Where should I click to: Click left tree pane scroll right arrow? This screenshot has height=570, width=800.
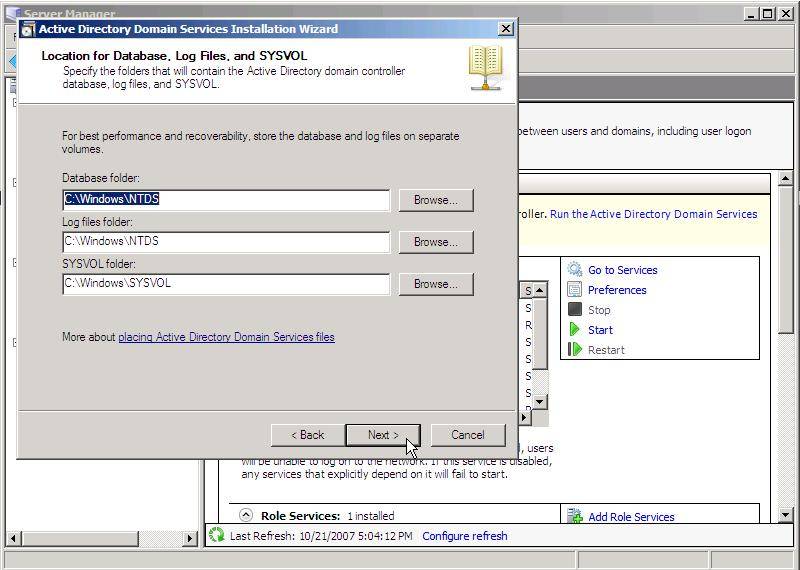pyautogui.click(x=190, y=538)
